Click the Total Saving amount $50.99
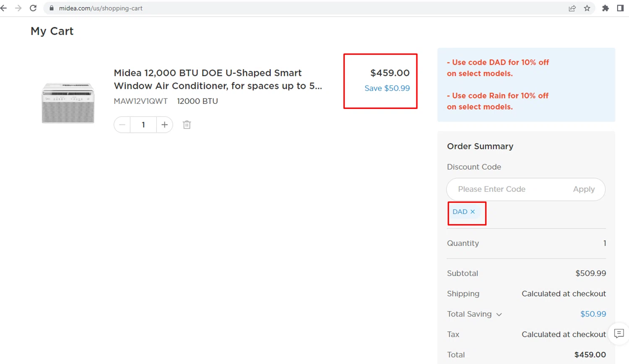Viewport: 629px width, 364px height. pos(593,314)
